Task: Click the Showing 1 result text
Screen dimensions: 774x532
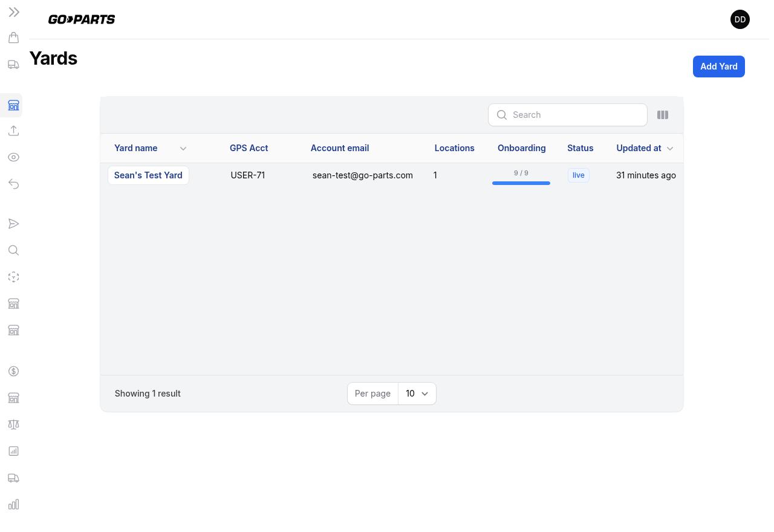Action: (148, 394)
